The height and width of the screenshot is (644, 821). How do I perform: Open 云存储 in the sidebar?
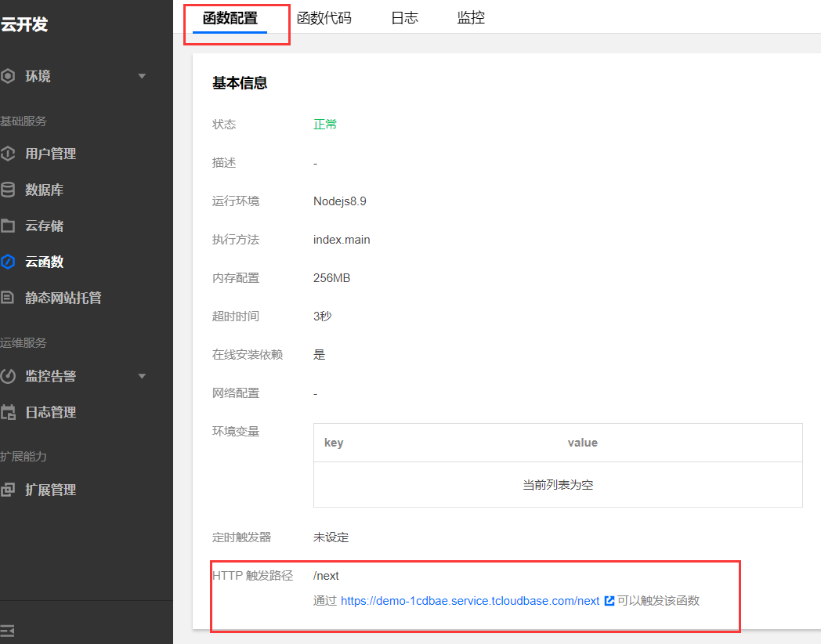click(x=45, y=226)
